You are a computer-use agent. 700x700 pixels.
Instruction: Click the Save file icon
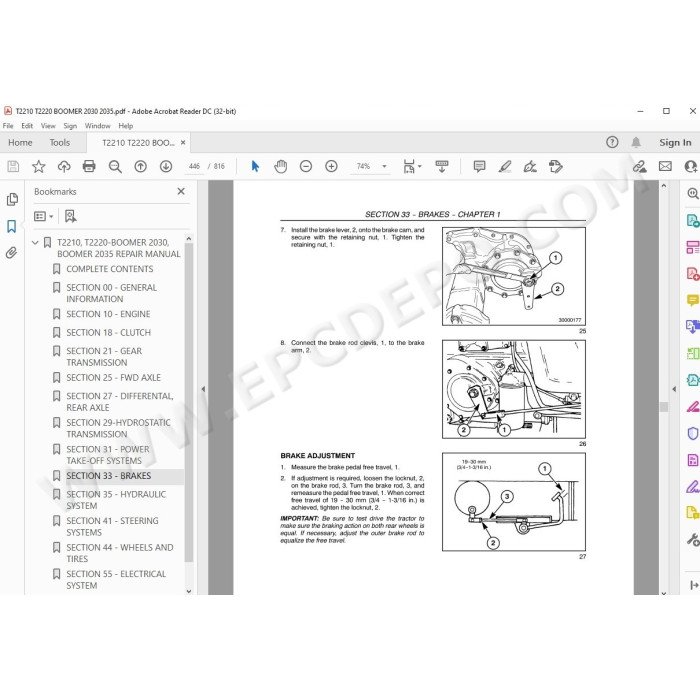pyautogui.click(x=13, y=167)
